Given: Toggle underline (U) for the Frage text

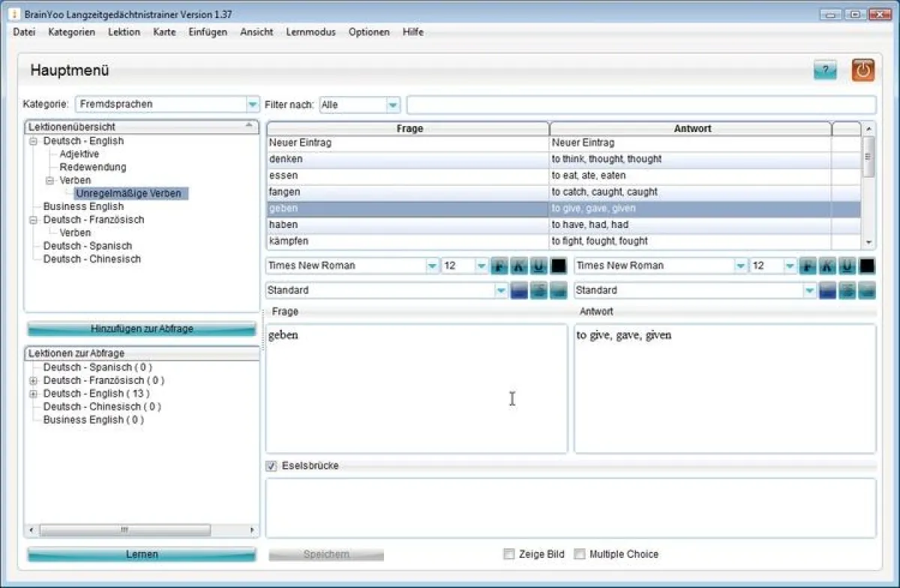Looking at the screenshot, I should (538, 265).
